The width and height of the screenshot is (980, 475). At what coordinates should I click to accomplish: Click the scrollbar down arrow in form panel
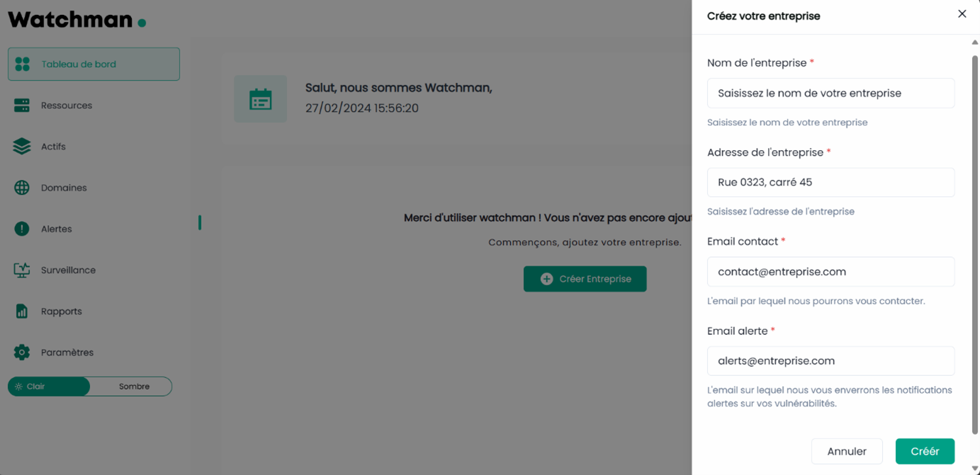point(975,469)
